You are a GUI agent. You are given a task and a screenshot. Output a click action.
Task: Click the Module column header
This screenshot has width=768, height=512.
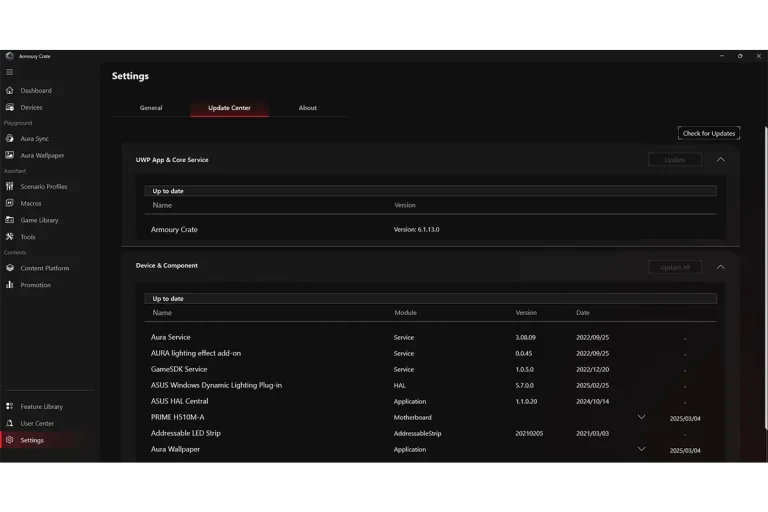click(x=406, y=313)
